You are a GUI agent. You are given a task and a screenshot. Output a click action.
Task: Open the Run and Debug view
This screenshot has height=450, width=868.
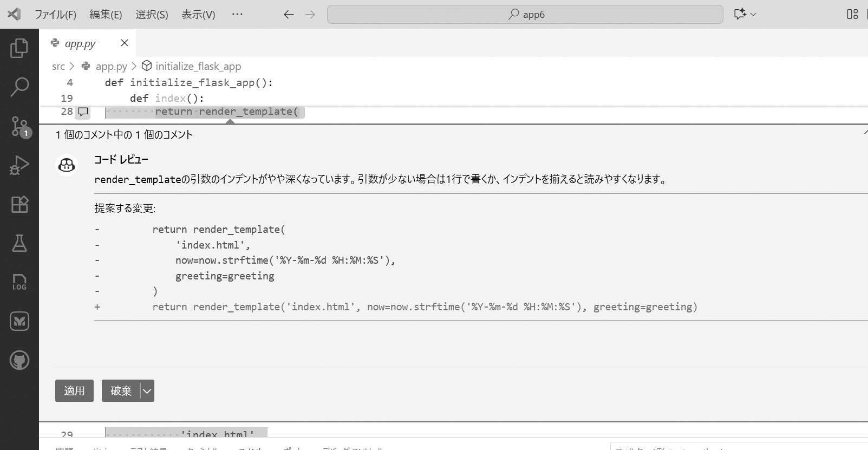point(19,165)
